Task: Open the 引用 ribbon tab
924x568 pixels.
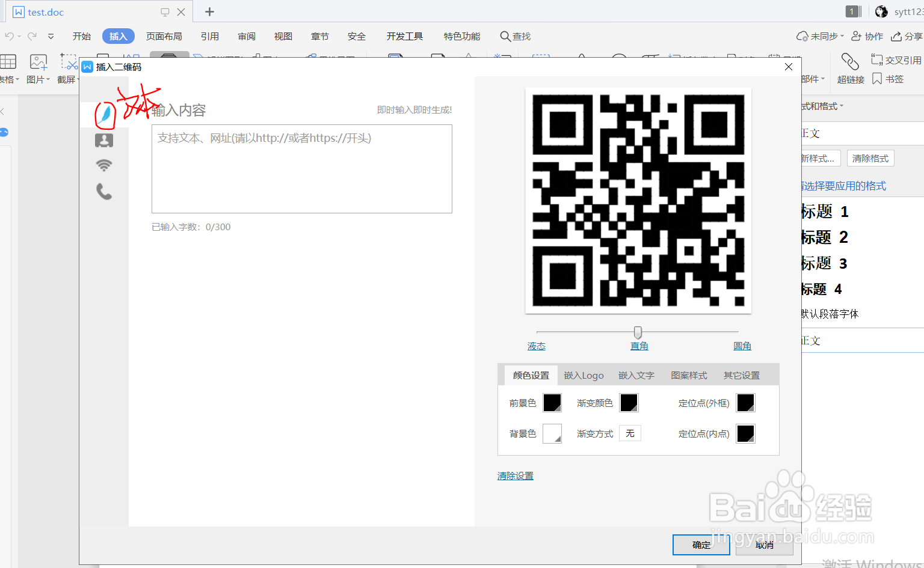Action: click(210, 36)
